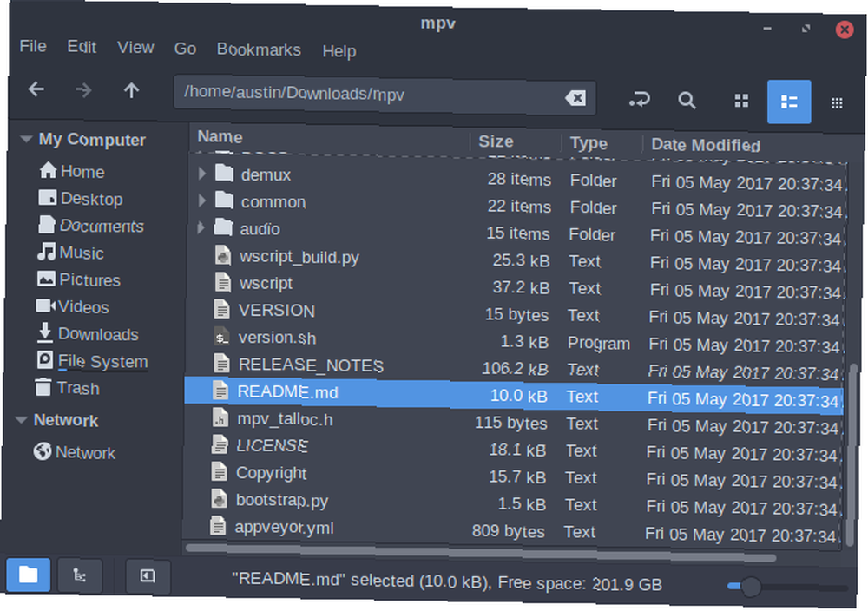
Task: Select the demux folder icon
Action: coord(224,174)
